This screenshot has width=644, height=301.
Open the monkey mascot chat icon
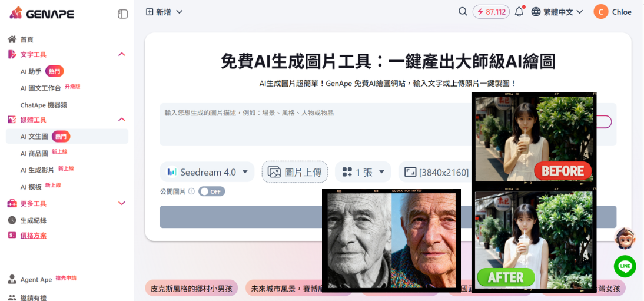(x=625, y=237)
